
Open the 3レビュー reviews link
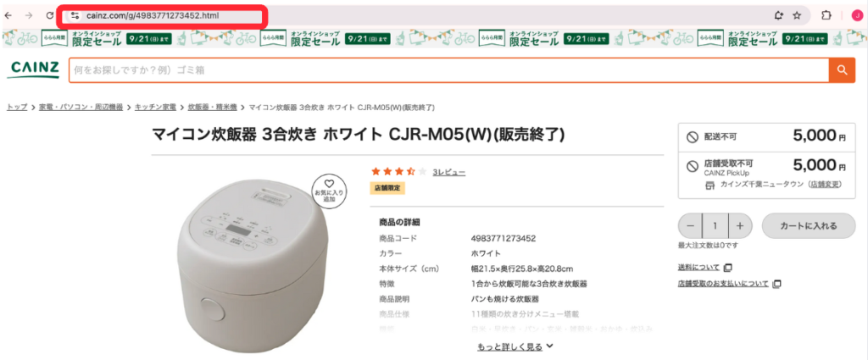tap(449, 172)
